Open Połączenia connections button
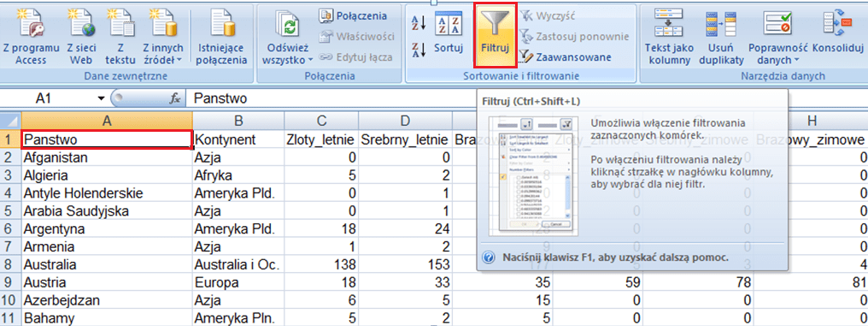 pos(353,16)
